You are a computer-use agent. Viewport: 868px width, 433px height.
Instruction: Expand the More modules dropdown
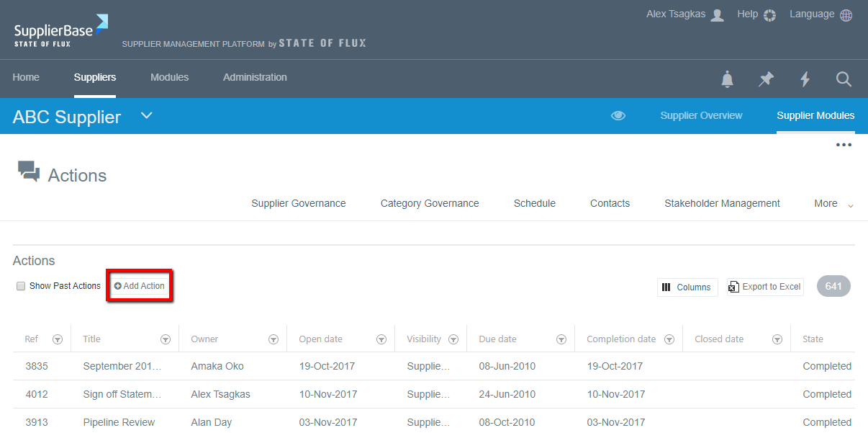[833, 204]
